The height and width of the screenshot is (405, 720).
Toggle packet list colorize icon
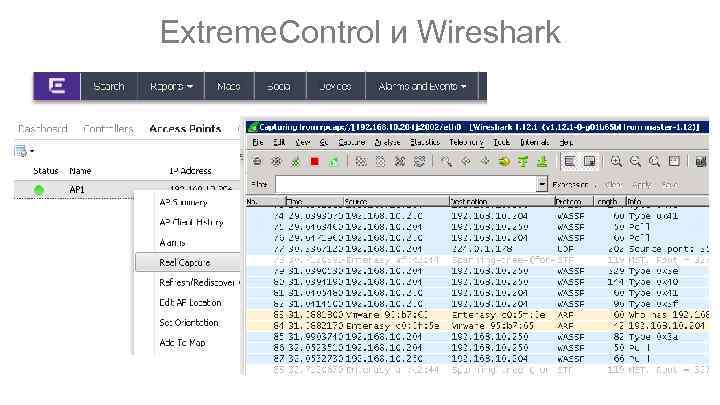pyautogui.click(x=570, y=162)
